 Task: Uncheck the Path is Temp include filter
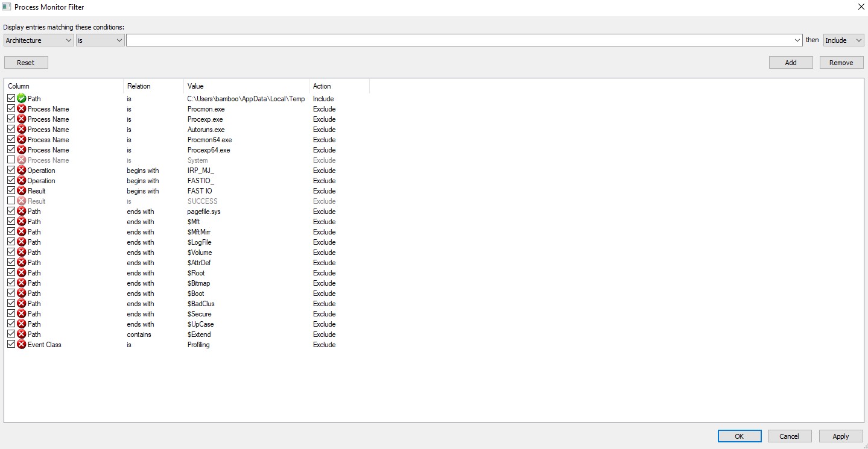[x=11, y=98]
